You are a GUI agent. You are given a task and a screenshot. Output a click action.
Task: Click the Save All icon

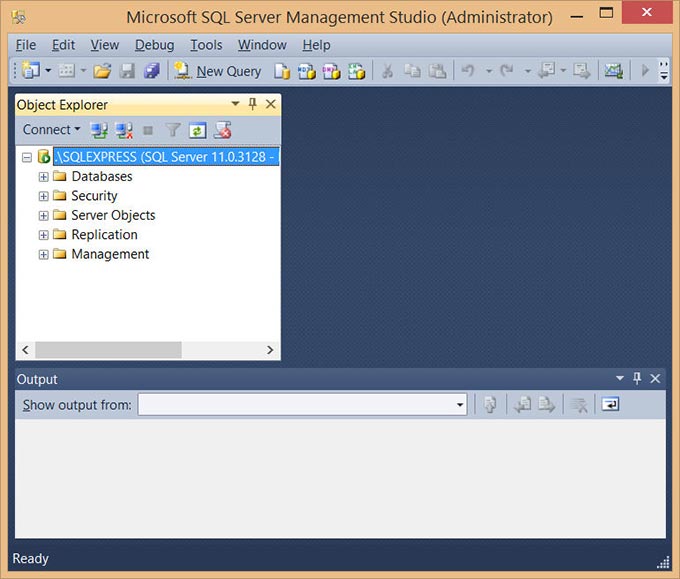coord(151,70)
